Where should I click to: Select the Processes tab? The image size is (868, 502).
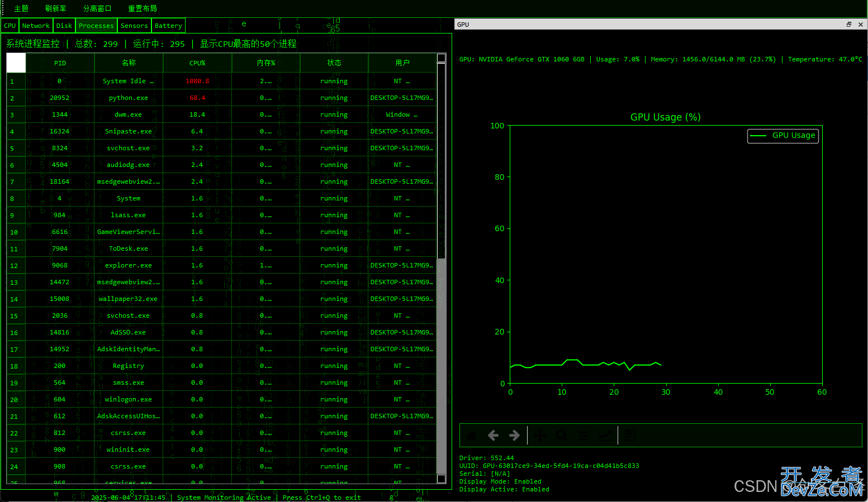pyautogui.click(x=96, y=26)
